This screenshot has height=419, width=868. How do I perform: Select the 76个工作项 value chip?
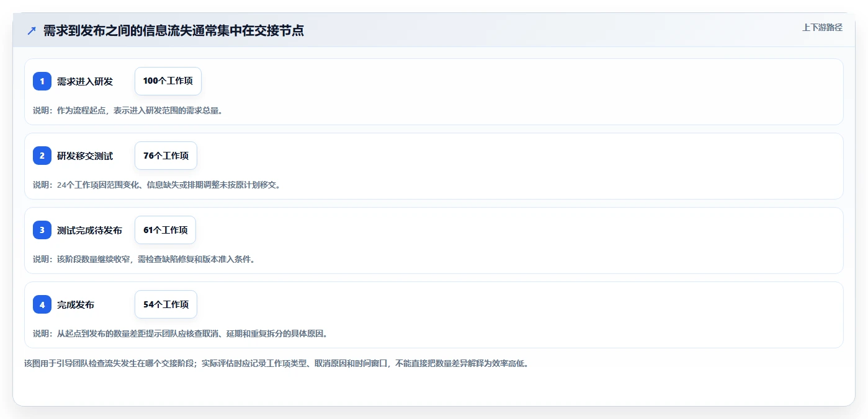pyautogui.click(x=166, y=156)
